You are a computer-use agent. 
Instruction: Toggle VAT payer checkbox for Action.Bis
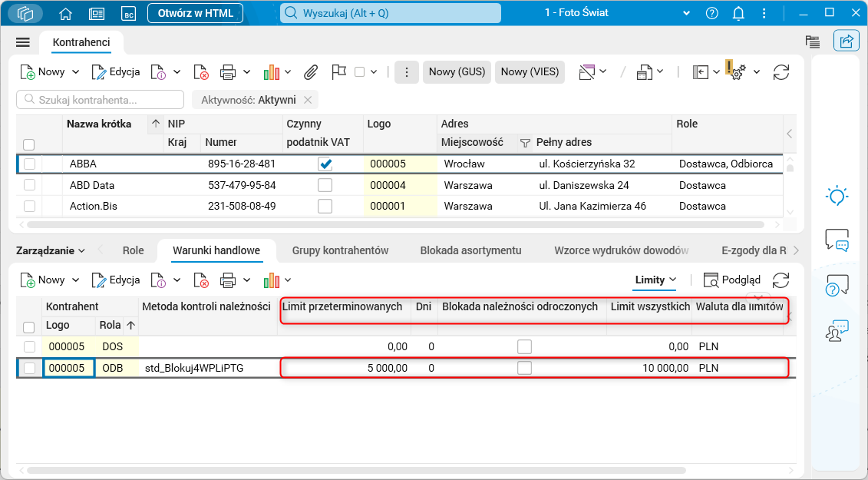(325, 206)
